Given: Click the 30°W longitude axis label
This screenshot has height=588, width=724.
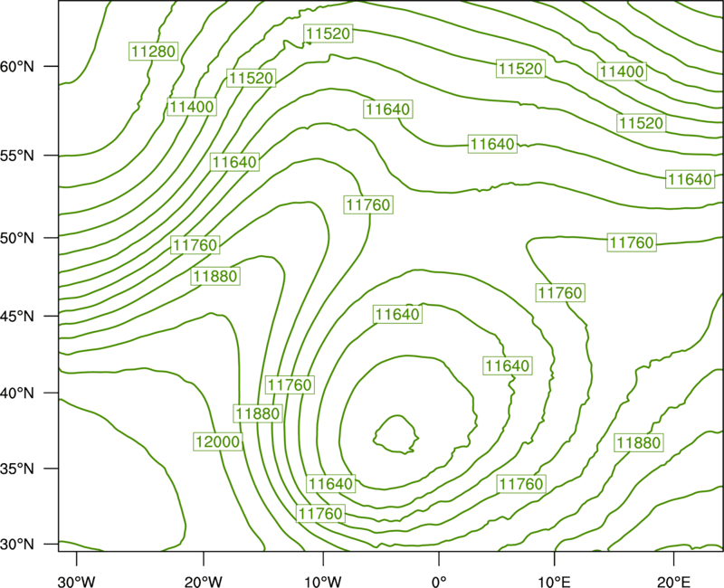Looking at the screenshot, I should 77,582.
